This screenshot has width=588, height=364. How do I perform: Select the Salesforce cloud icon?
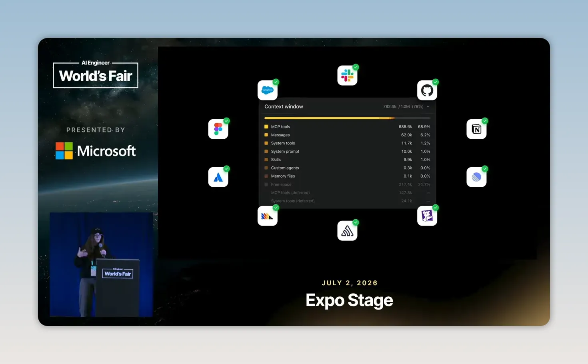[268, 90]
